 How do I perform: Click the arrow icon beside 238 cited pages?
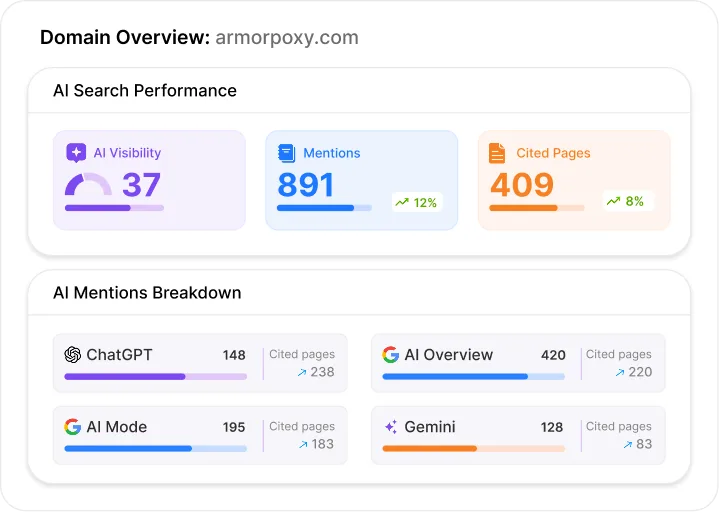pos(302,373)
